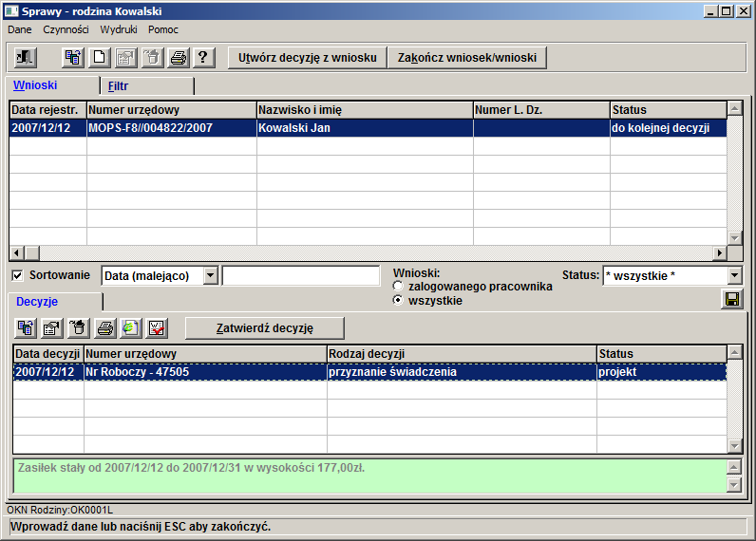This screenshot has height=541, width=756.
Task: Select the 'zalogowanego pracownika' radio button
Action: coord(398,286)
